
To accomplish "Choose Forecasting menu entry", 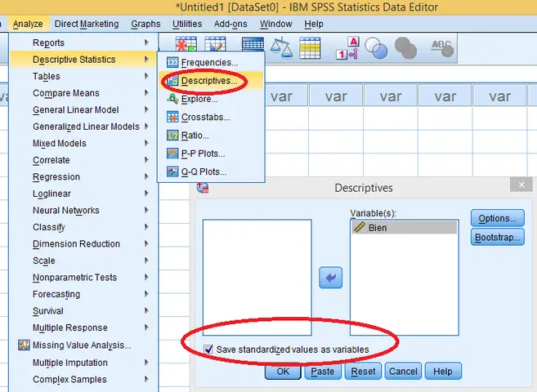I will [x=83, y=294].
